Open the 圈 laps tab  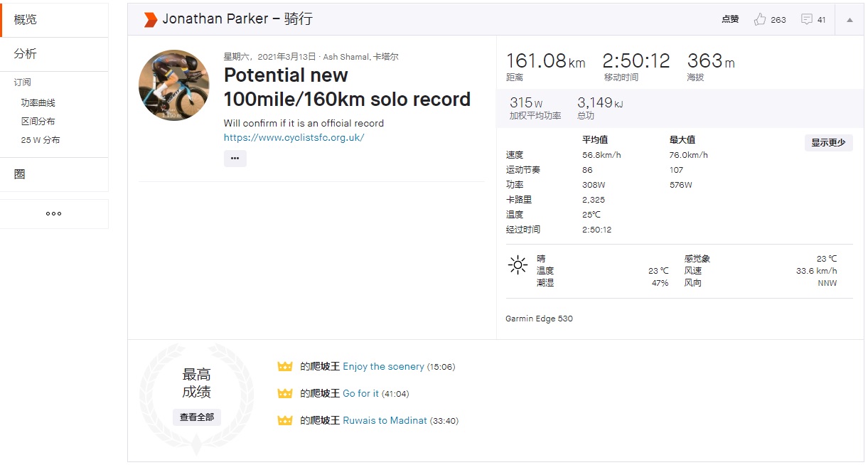tap(20, 174)
